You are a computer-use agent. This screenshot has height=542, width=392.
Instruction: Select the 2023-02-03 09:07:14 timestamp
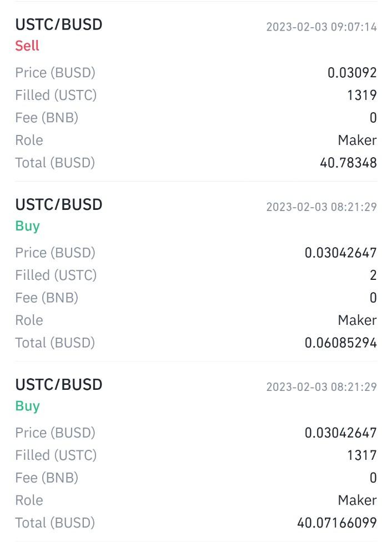coord(321,27)
